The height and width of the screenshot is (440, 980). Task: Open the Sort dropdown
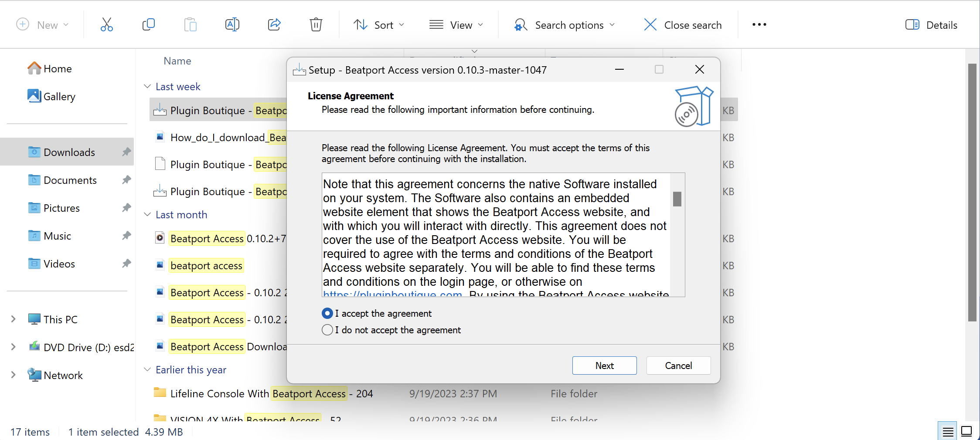click(x=379, y=24)
